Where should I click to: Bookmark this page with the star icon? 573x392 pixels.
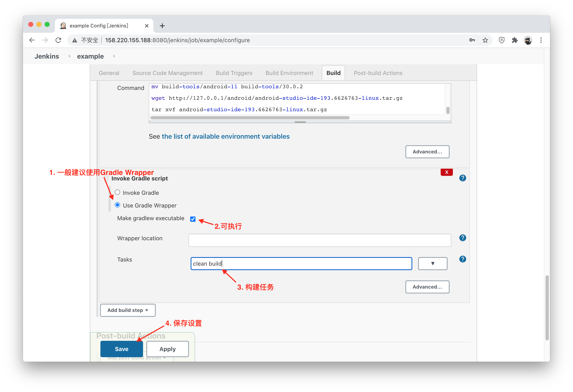pyautogui.click(x=485, y=40)
